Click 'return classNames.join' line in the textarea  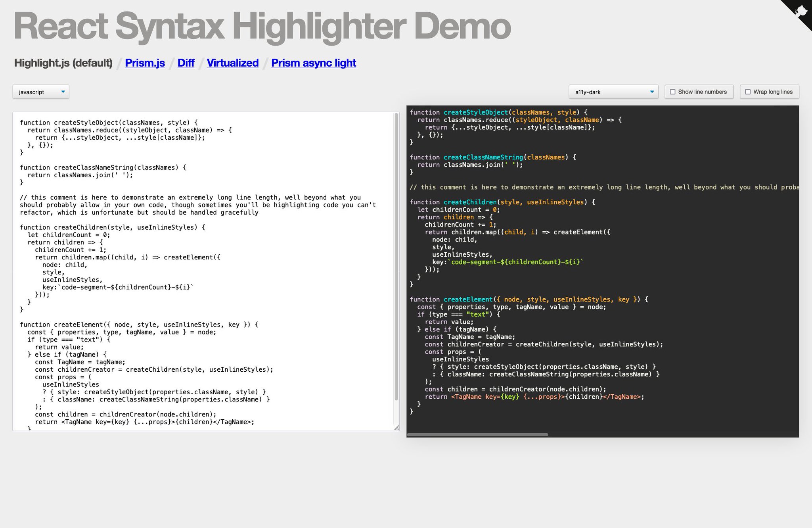coord(80,175)
